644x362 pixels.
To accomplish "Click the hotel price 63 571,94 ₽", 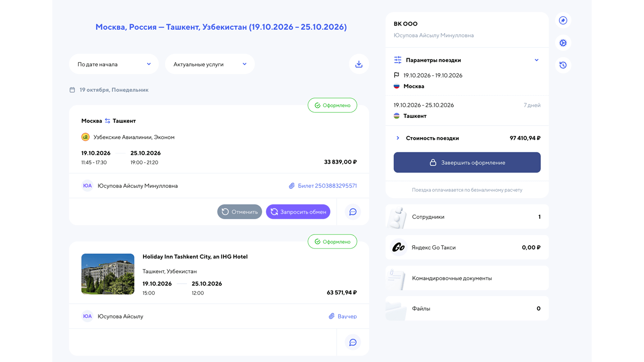I will tap(341, 293).
